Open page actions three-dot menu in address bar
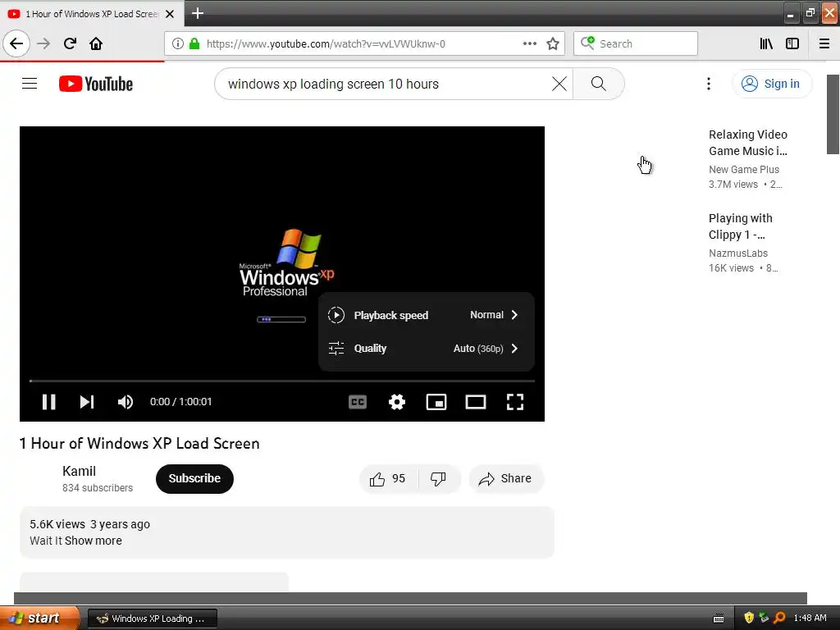The image size is (840, 630). [529, 43]
